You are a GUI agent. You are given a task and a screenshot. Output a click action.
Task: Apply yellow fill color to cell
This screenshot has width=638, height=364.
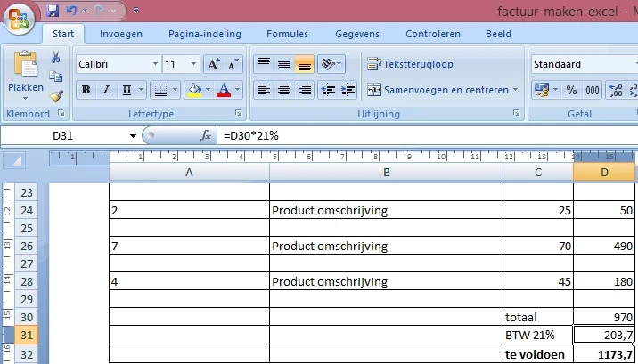tap(194, 90)
